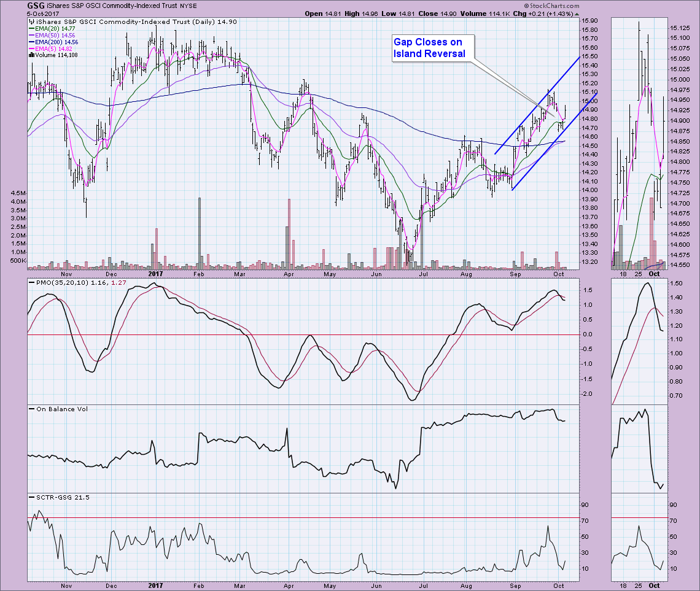This screenshot has height=591, width=700.
Task: Click the Open 14.81 readout
Action: [x=323, y=14]
